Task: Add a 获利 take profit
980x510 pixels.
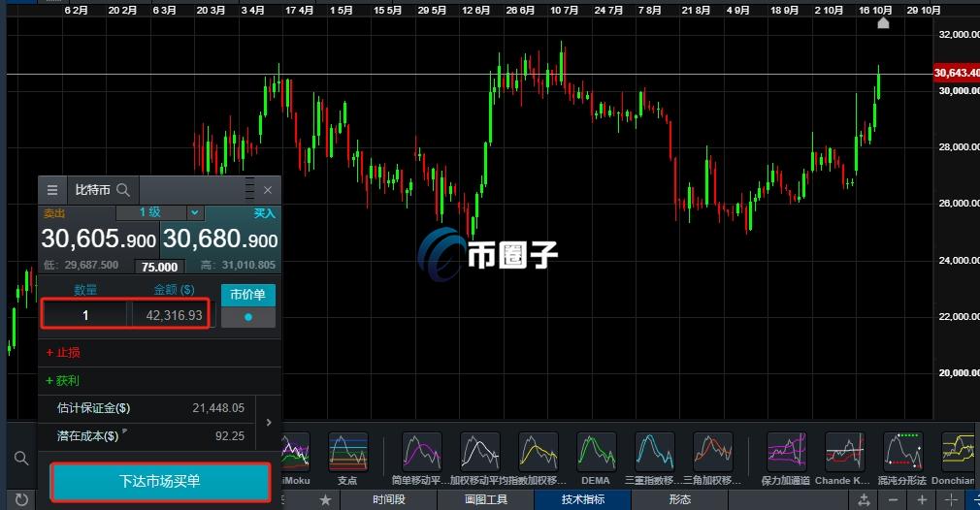Action: point(62,380)
